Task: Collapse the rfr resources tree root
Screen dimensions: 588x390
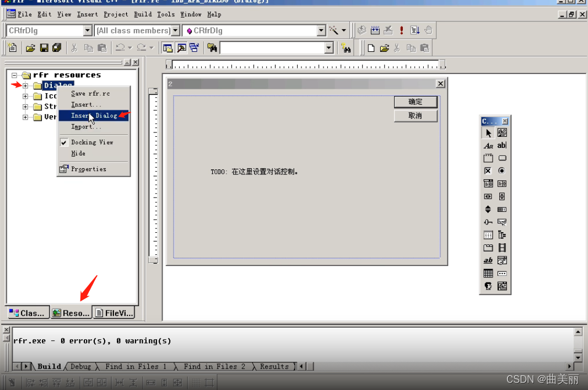Action: 14,75
